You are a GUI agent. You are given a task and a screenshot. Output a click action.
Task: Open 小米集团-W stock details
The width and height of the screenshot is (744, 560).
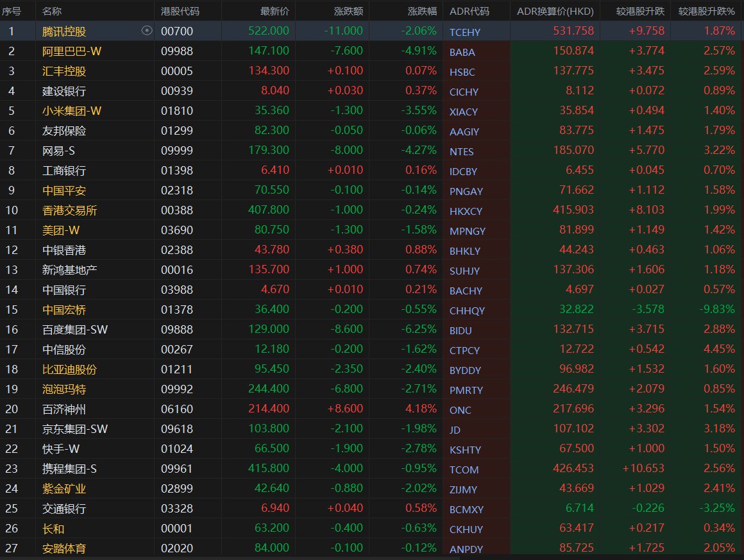[72, 110]
